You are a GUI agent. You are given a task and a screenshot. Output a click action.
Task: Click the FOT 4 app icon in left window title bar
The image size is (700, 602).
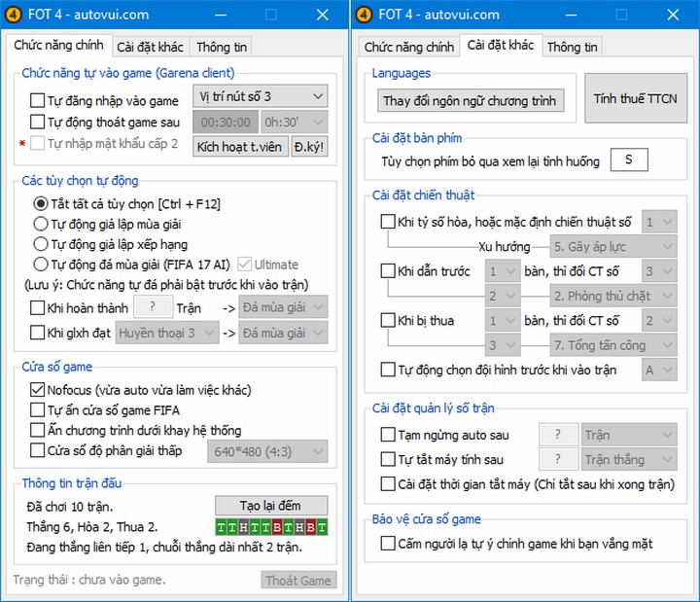[x=14, y=15]
